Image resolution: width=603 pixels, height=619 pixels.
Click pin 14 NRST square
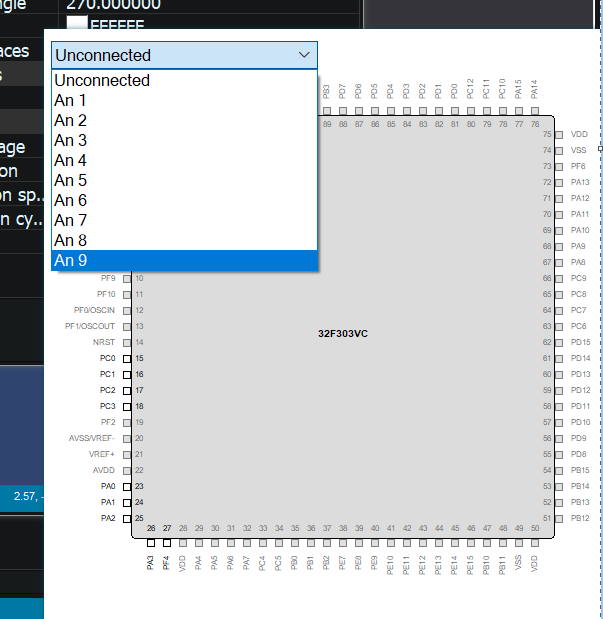pos(127,343)
